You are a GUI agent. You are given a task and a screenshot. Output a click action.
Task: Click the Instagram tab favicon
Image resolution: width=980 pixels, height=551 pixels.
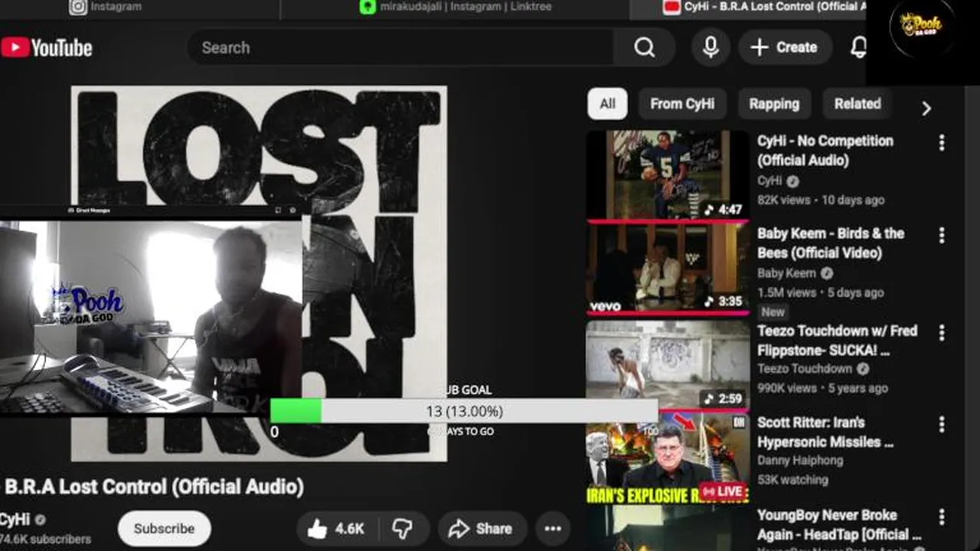pos(78,7)
